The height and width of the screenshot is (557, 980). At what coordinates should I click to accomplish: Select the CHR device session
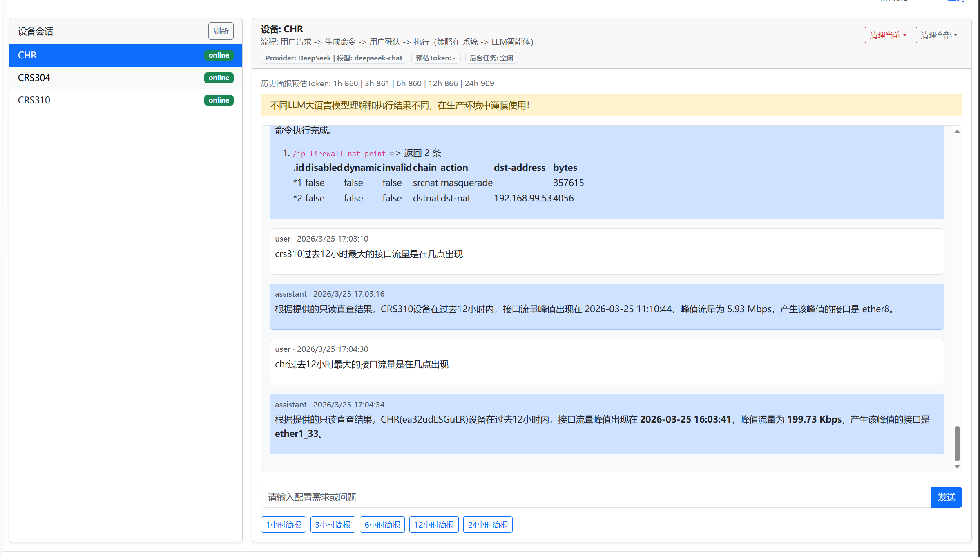pos(102,55)
